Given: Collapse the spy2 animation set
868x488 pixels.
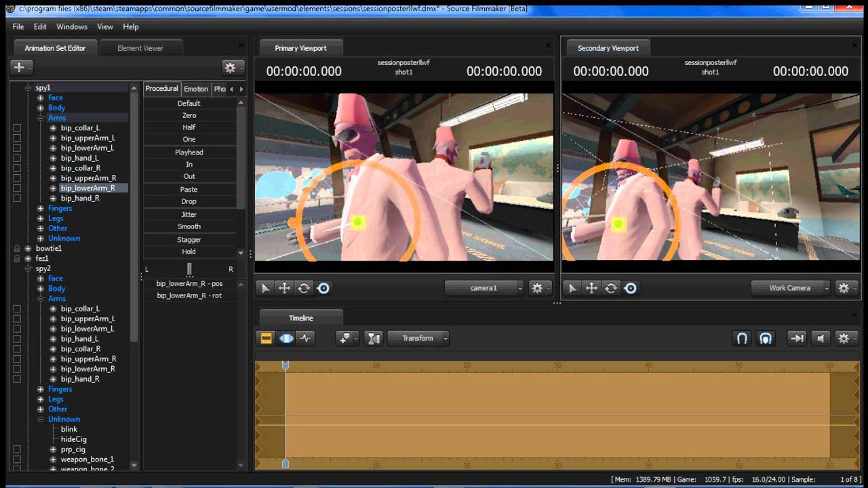Looking at the screenshot, I should 28,269.
